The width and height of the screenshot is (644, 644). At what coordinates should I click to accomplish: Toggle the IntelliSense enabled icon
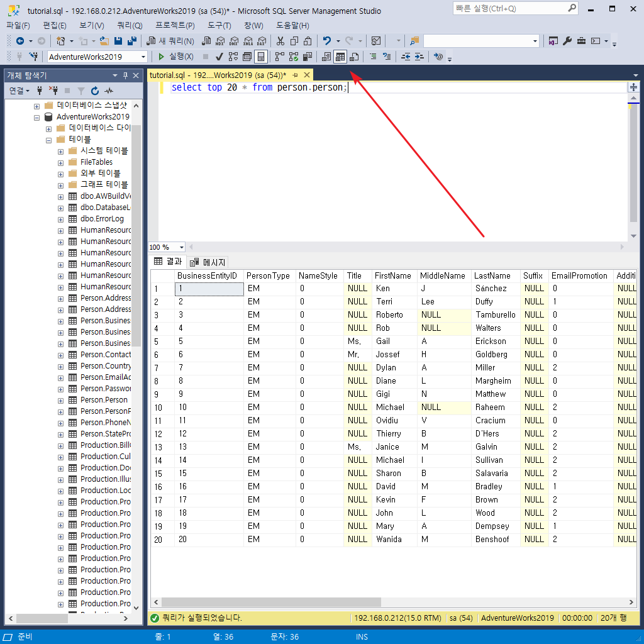coord(261,56)
